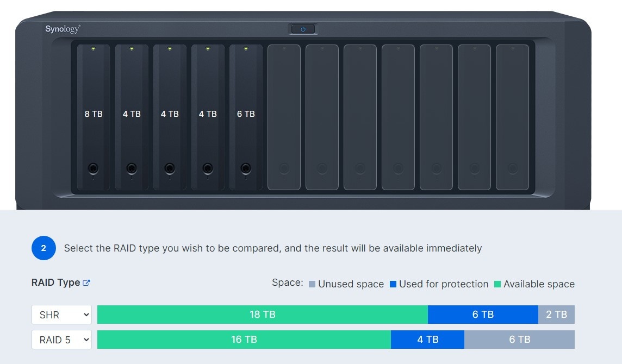Select the 6 TB drive bay
622x364 pixels.
click(x=246, y=117)
